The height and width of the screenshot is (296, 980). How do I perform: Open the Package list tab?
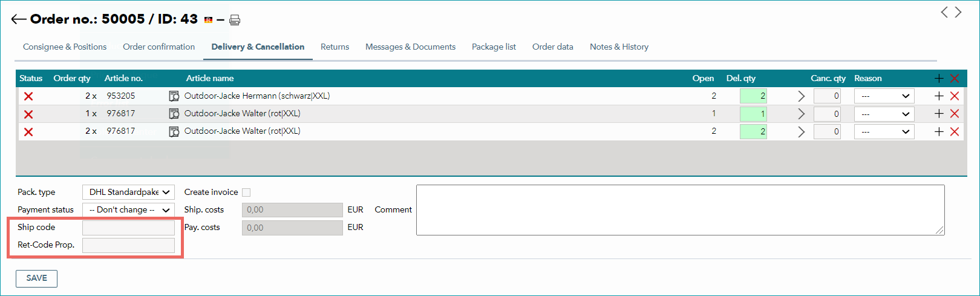click(x=494, y=47)
